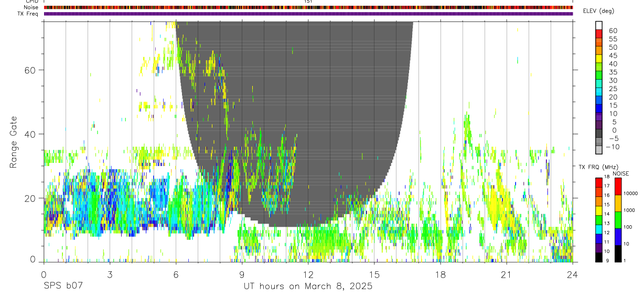
Task: Click the multicolored Noise strip above the plot
Action: coord(308,7)
